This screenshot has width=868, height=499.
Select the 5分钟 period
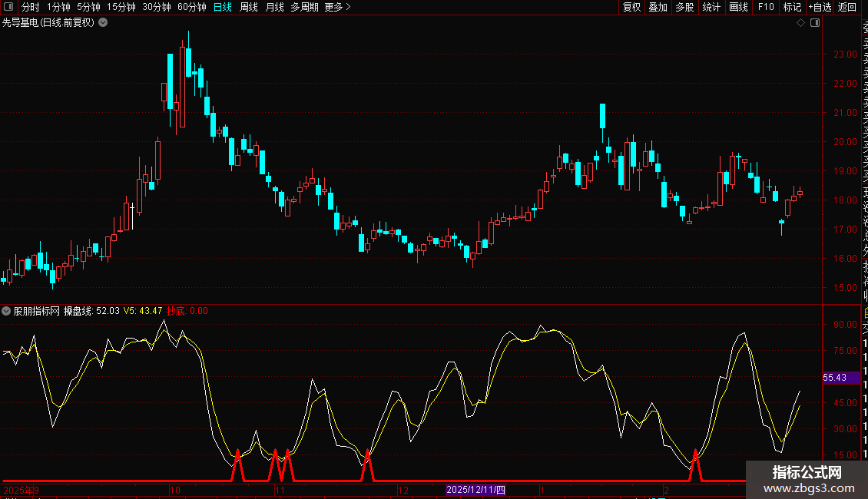coord(88,7)
